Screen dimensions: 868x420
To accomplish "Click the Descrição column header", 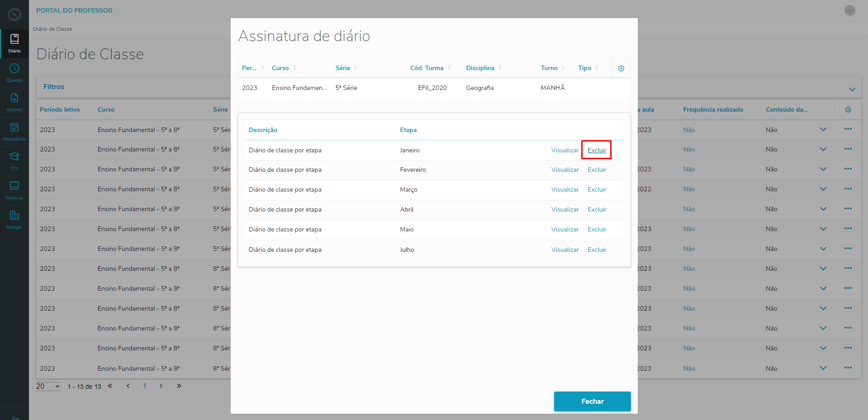I will point(263,130).
